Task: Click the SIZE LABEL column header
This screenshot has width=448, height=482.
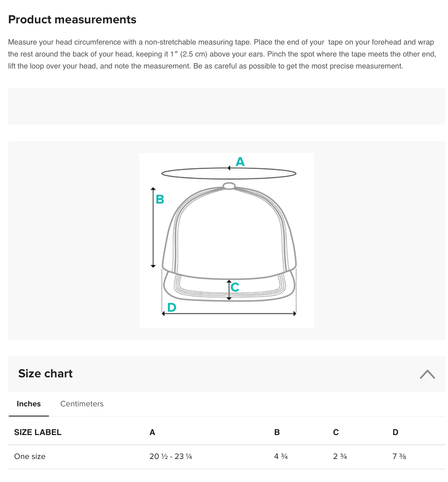Action: (38, 432)
